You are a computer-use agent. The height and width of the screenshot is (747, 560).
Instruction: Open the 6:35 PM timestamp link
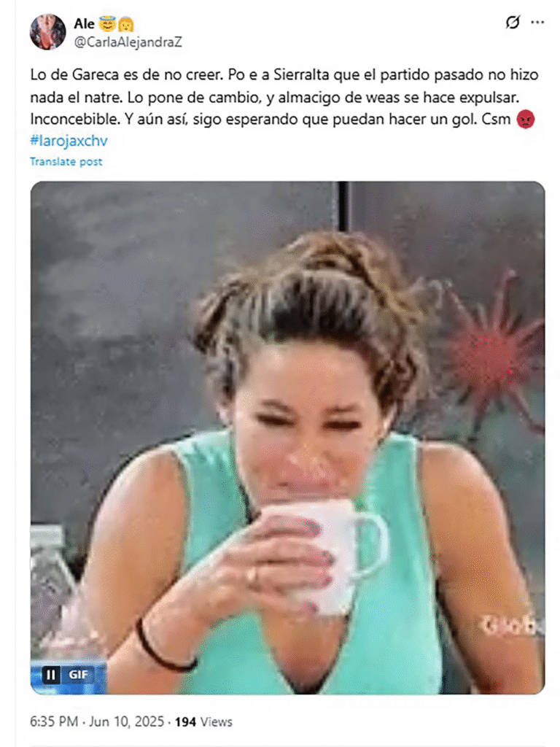pos(54,721)
